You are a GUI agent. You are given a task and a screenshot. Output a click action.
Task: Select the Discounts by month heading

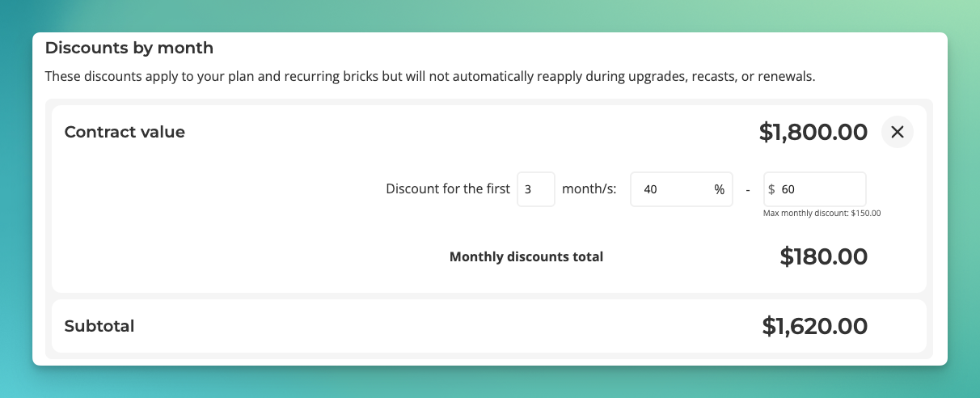tap(129, 48)
